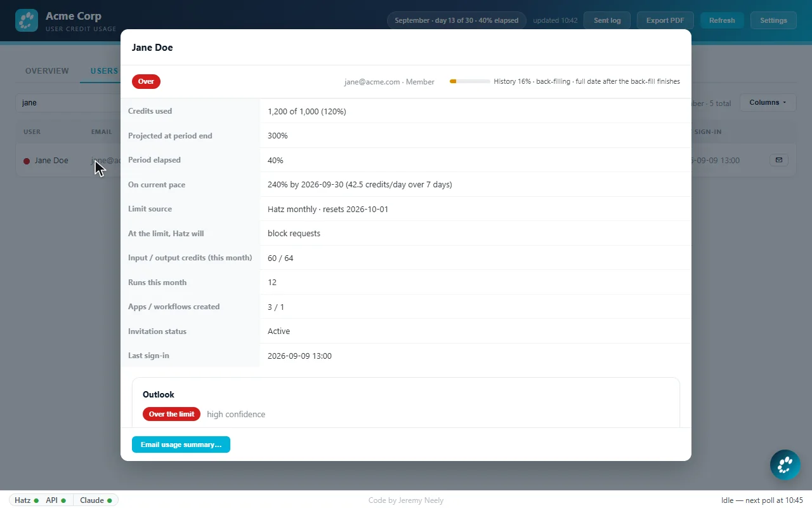The height and width of the screenshot is (508, 812).
Task: Click the Email usage summary button
Action: coord(181,444)
